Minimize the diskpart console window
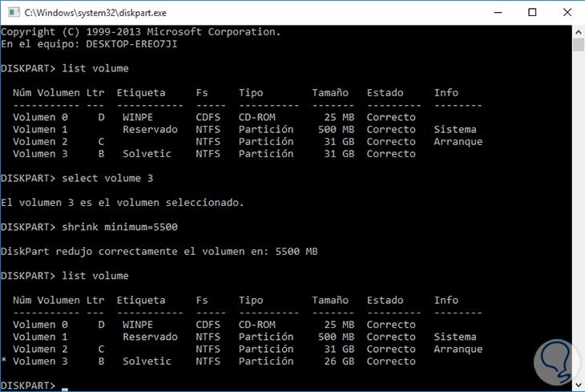This screenshot has height=392, width=585. [x=494, y=12]
